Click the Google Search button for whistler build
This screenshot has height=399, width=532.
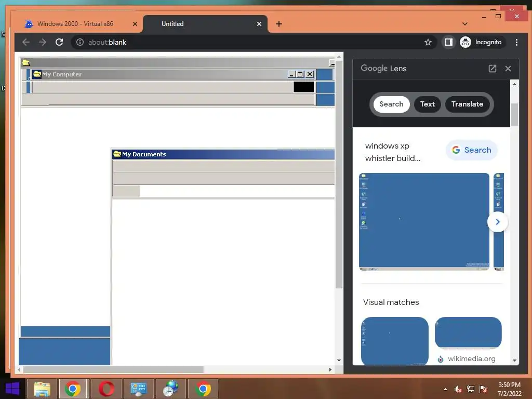472,150
